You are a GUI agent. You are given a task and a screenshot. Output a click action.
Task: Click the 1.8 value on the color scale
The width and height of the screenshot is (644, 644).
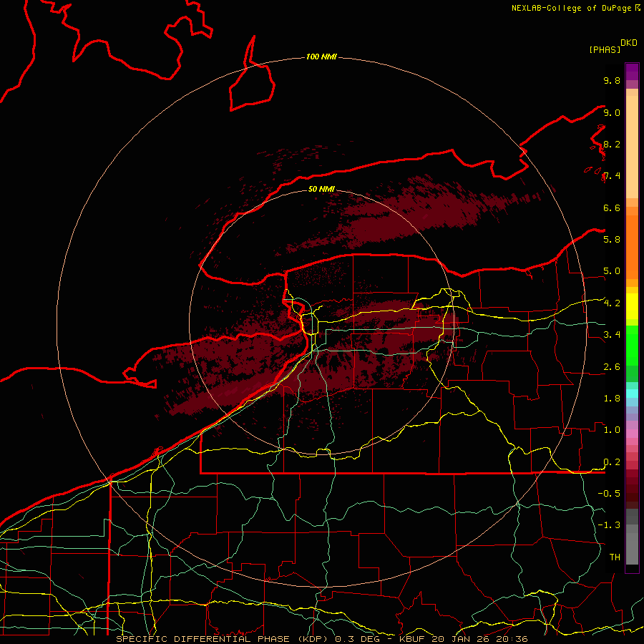[x=612, y=399]
